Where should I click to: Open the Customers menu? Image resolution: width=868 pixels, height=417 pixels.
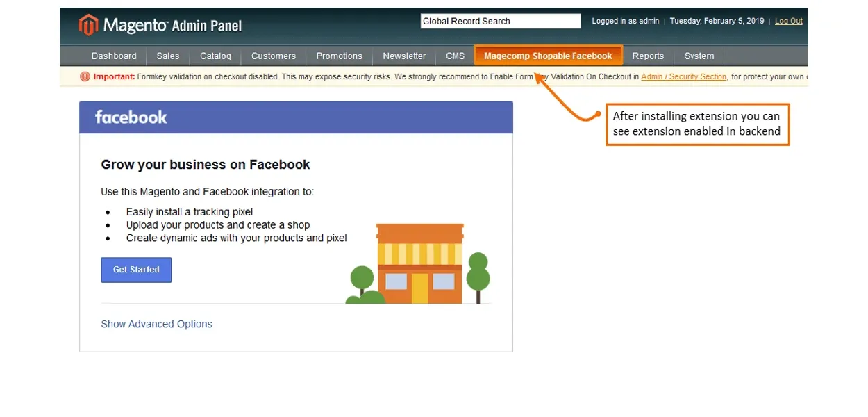[x=274, y=56]
